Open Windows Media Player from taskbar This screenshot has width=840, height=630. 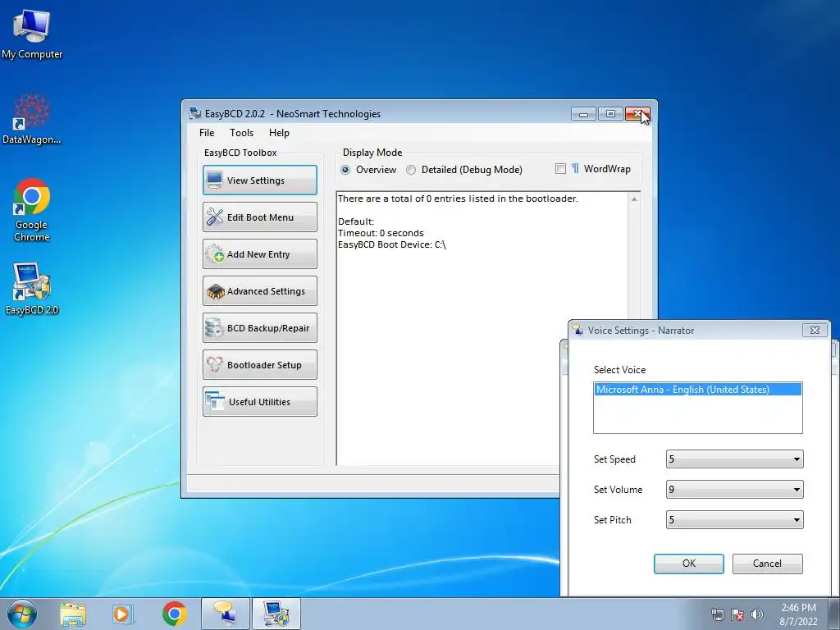123,614
